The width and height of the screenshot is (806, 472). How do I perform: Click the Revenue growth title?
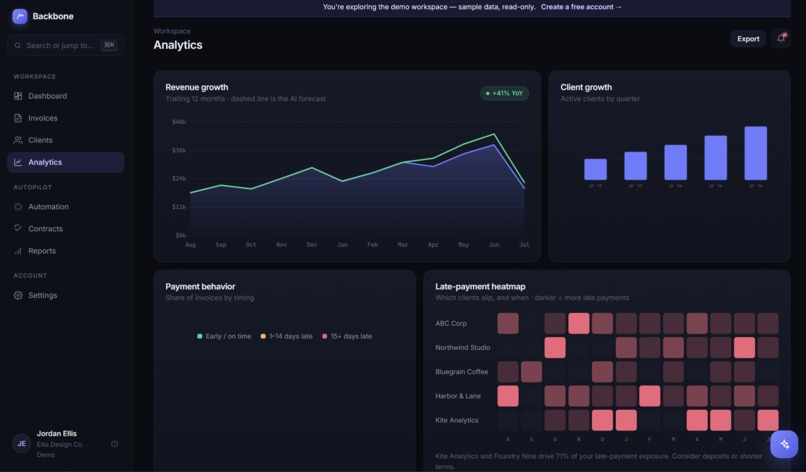(197, 87)
